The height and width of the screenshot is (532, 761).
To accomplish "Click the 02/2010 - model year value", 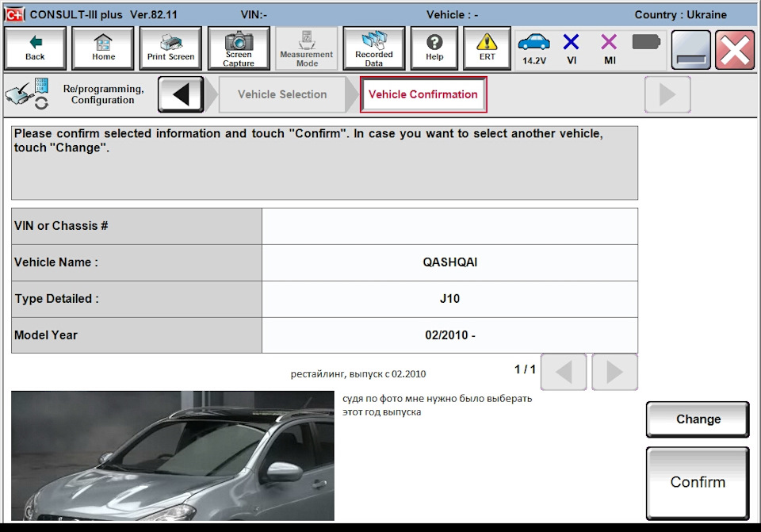I will [x=449, y=335].
